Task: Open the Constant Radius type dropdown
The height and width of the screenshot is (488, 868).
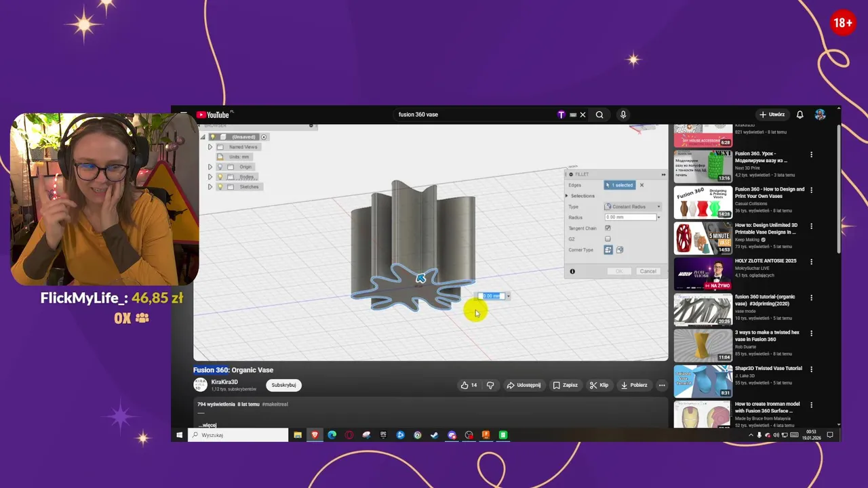Action: click(632, 206)
